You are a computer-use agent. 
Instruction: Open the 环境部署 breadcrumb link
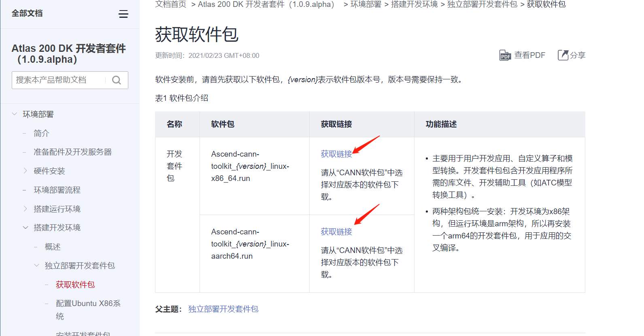coord(366,4)
